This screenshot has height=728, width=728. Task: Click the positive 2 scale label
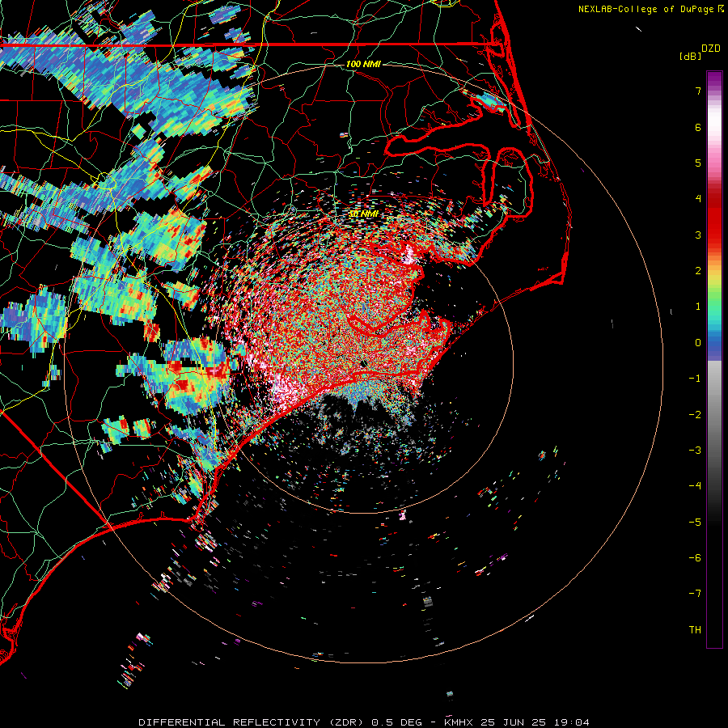698,271
